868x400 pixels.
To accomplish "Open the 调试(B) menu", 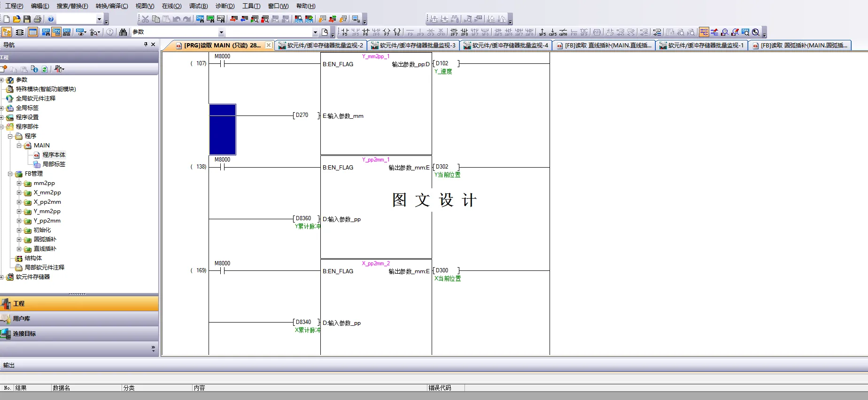I will click(x=199, y=6).
